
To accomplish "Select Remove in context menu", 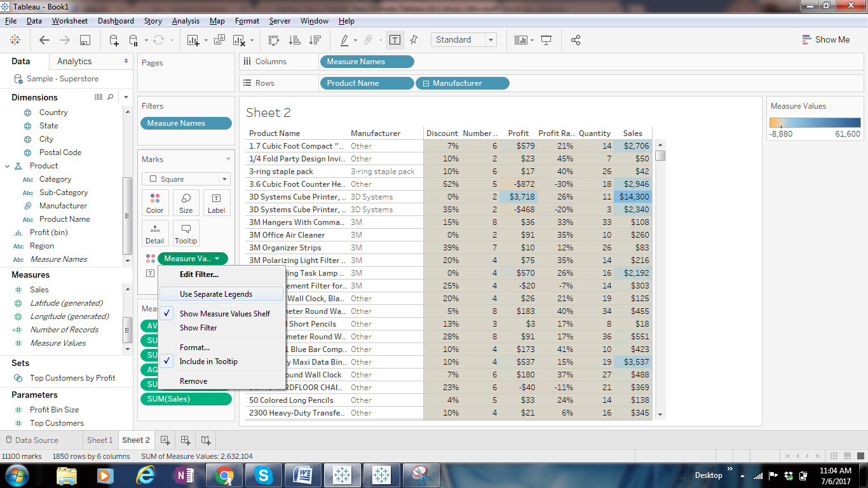I will click(x=222, y=381).
